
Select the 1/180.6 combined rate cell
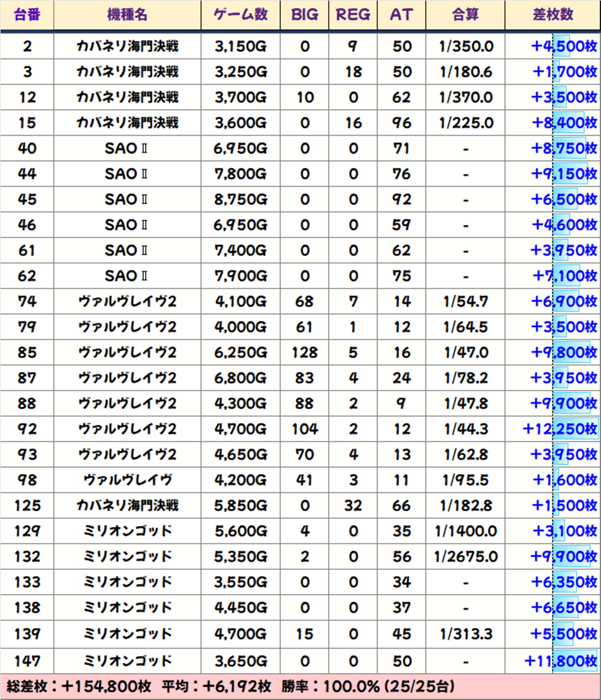pyautogui.click(x=466, y=72)
